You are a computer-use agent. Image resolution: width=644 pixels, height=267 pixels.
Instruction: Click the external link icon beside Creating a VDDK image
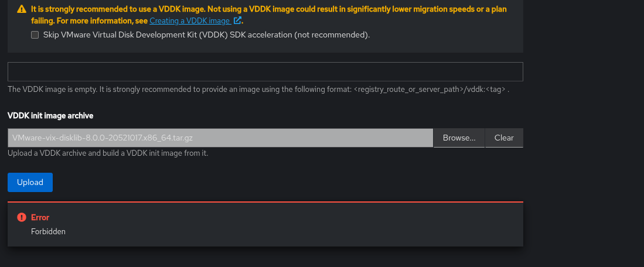coord(237,20)
